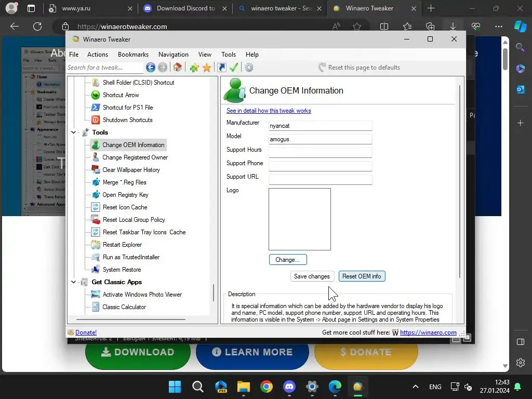Click the Donate! link
The width and height of the screenshot is (532, 399).
pyautogui.click(x=86, y=332)
